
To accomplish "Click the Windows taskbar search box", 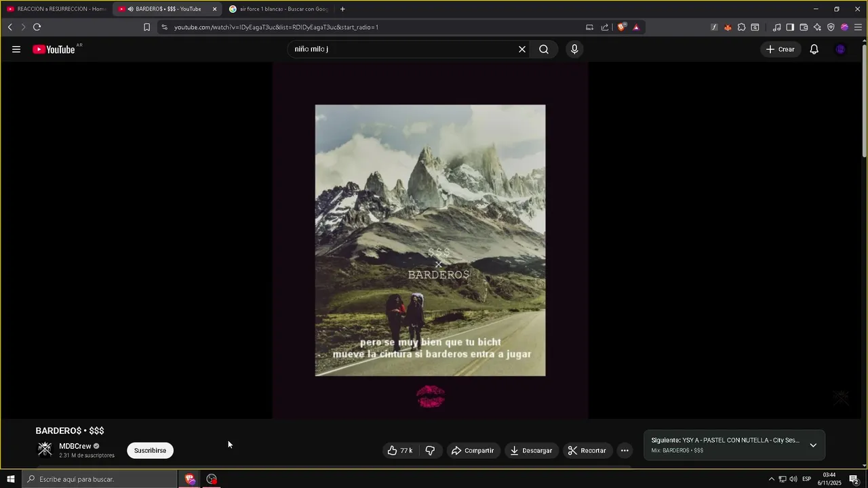I will [99, 479].
